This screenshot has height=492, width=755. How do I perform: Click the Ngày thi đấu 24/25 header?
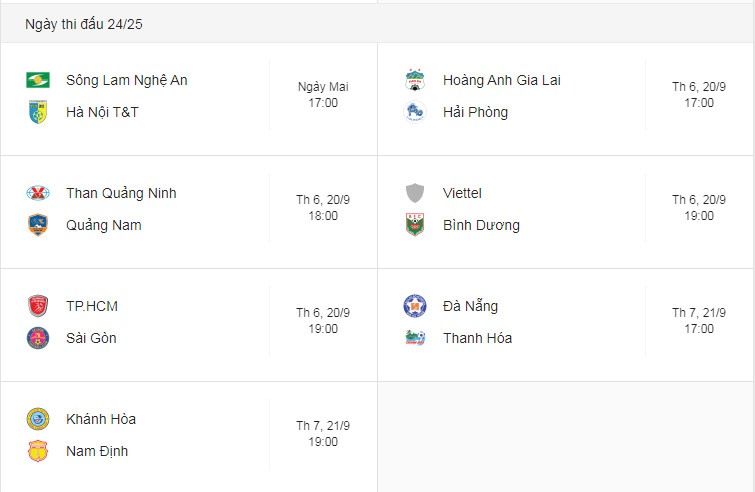[84, 24]
